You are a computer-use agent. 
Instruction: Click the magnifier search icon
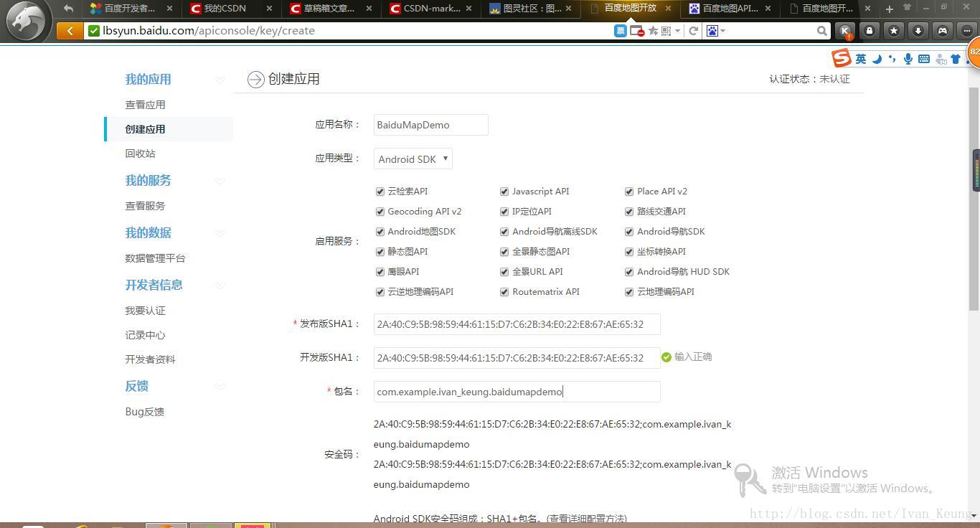[x=822, y=31]
